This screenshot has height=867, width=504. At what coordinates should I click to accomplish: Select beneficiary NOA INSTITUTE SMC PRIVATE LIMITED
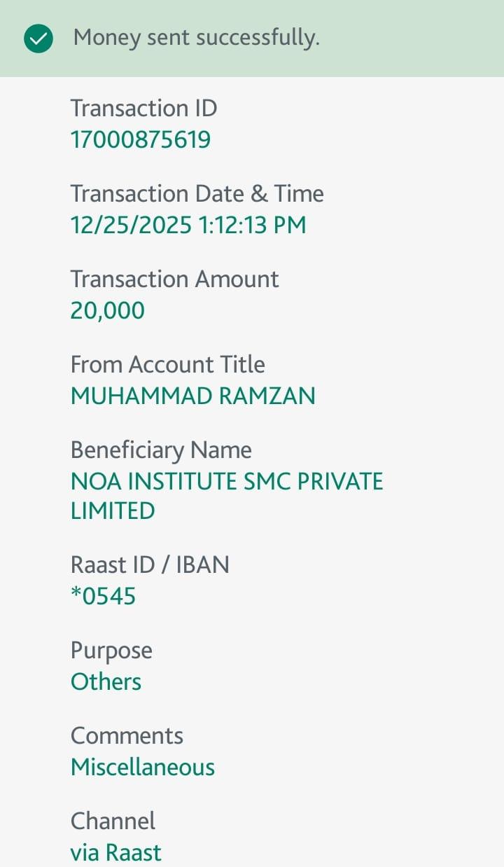tap(227, 495)
